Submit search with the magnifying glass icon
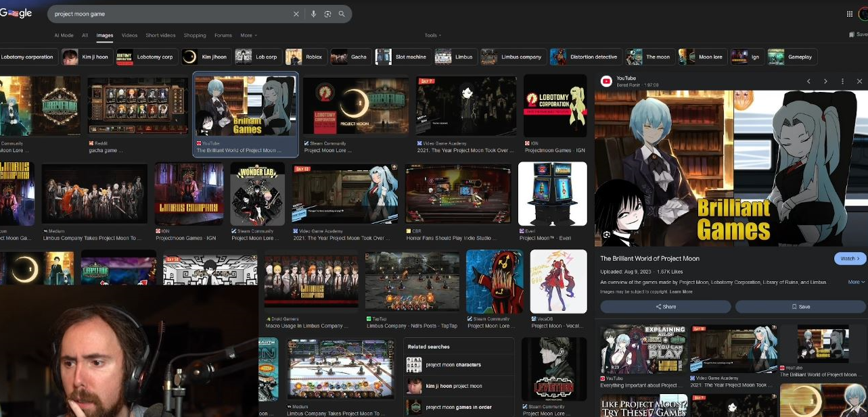This screenshot has width=868, height=417. (x=342, y=14)
